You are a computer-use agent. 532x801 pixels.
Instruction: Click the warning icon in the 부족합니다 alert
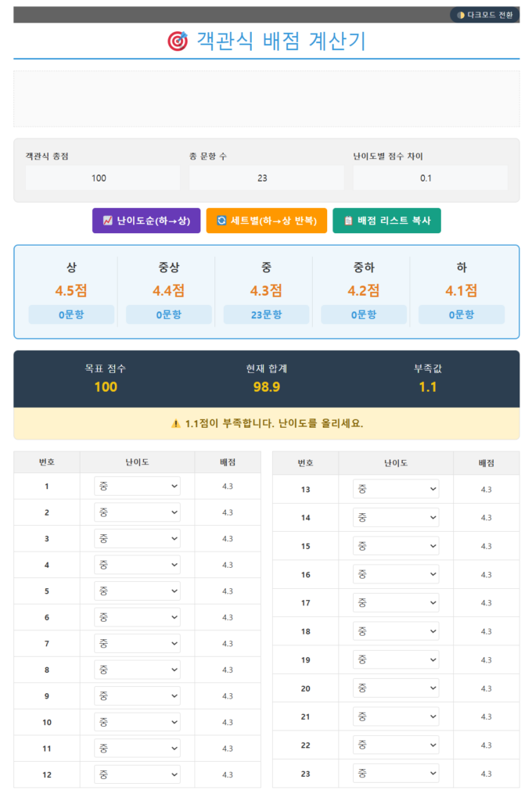[176, 423]
